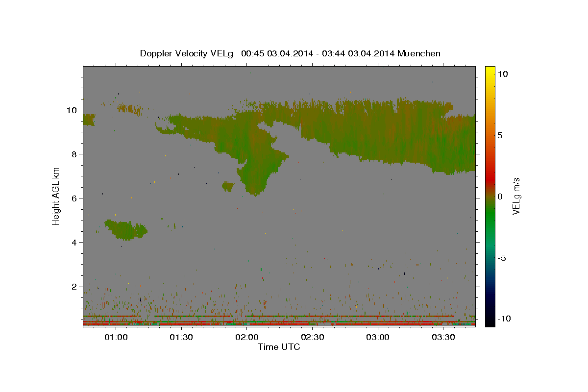Screen dimensions: 588x392
Task: Click the colorbar value -10
Action: (x=504, y=319)
